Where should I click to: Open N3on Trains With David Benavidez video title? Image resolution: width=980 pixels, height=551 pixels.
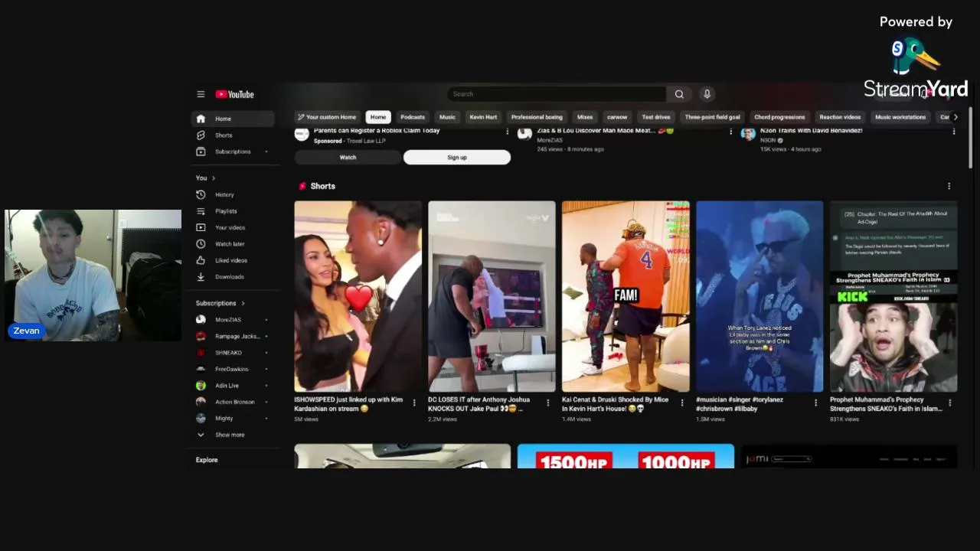(x=811, y=131)
